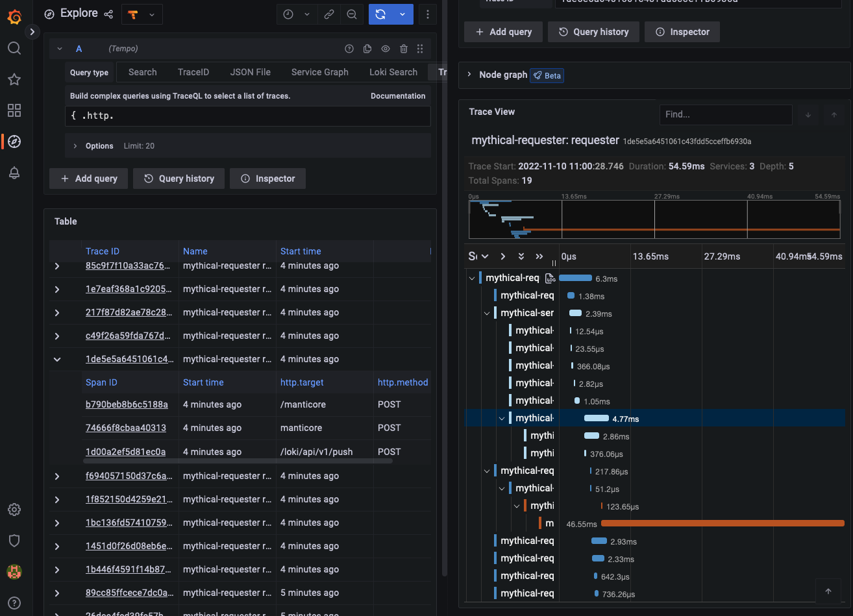Open logs via the LOG icon on mythical-requester span
Screen dimensions: 853x616
550,278
